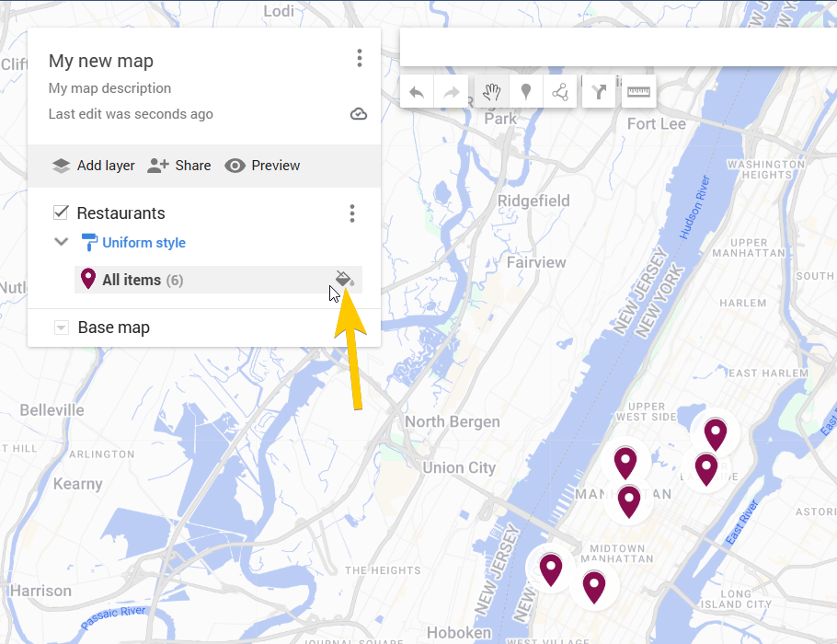Click the maroon pin swatch beside All items
The height and width of the screenshot is (644, 837).
click(x=88, y=279)
